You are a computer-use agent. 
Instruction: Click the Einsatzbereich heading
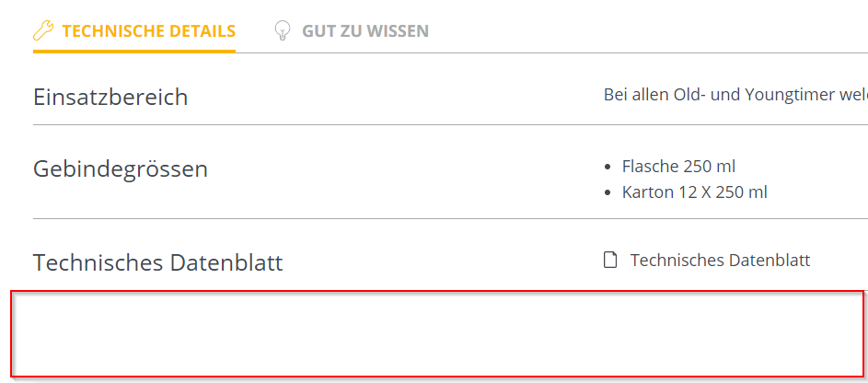pos(110,97)
